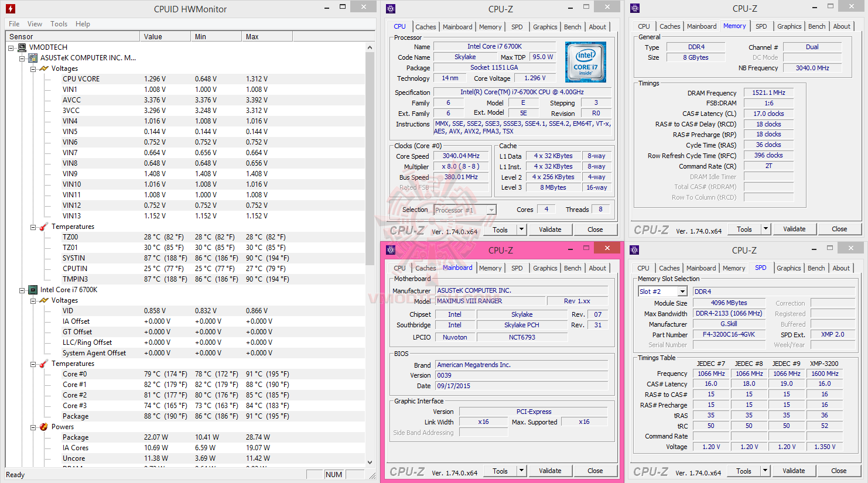Click title bar icon of CPU-Z Memory-tab window
868x483 pixels.
635,9
